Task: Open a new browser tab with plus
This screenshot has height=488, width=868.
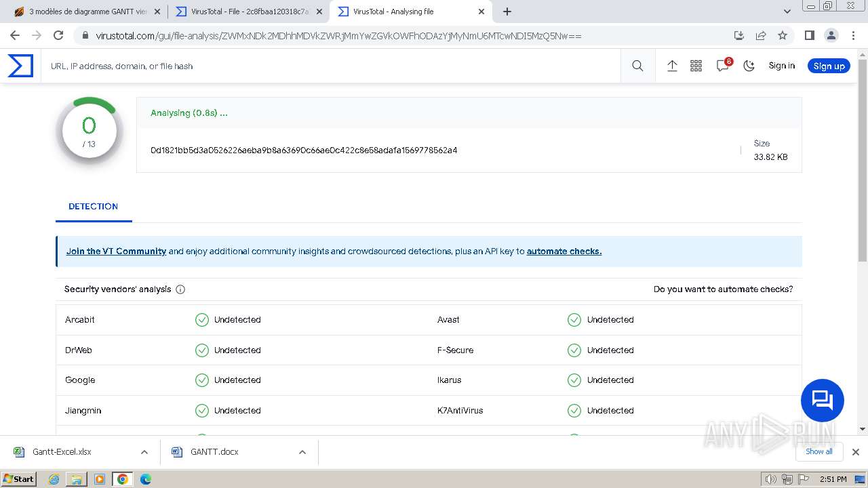Action: point(507,12)
